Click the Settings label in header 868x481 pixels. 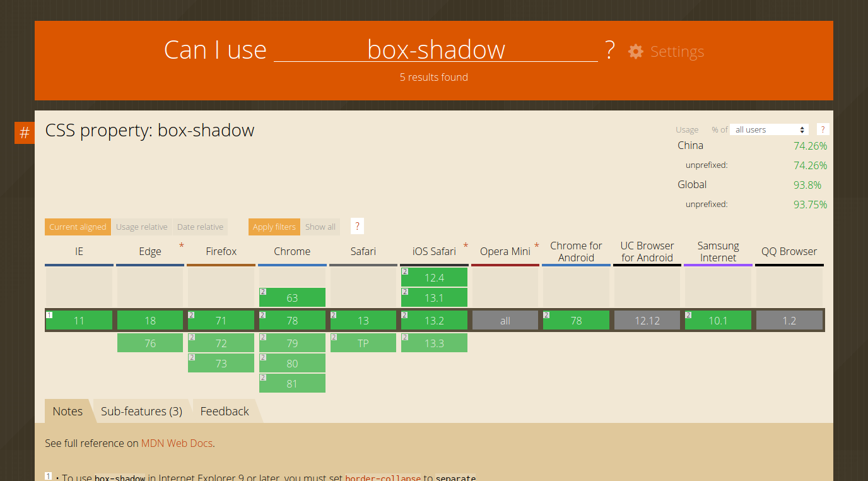677,52
